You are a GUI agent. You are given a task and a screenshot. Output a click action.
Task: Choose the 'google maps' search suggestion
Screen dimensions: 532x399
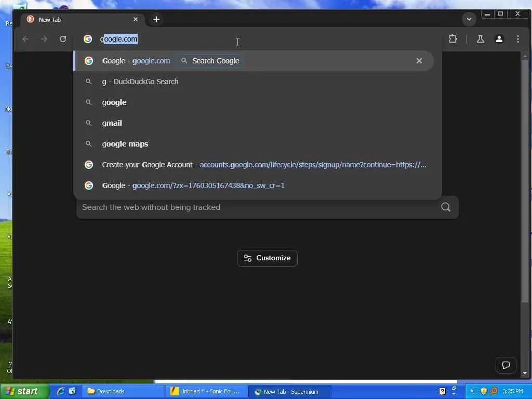(254, 144)
